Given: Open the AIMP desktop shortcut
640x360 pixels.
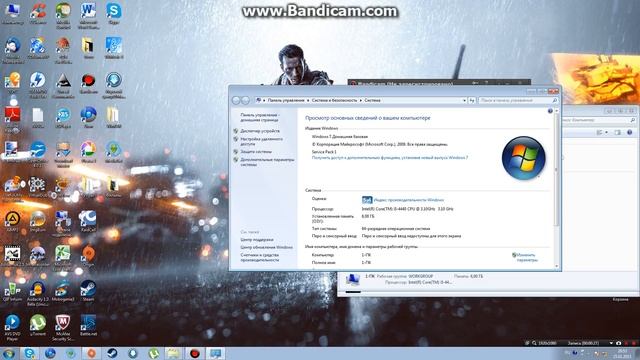Looking at the screenshot, I should pos(12,221).
